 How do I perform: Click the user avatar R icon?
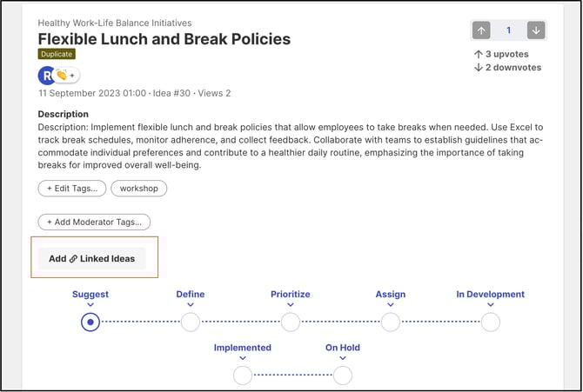[x=47, y=76]
